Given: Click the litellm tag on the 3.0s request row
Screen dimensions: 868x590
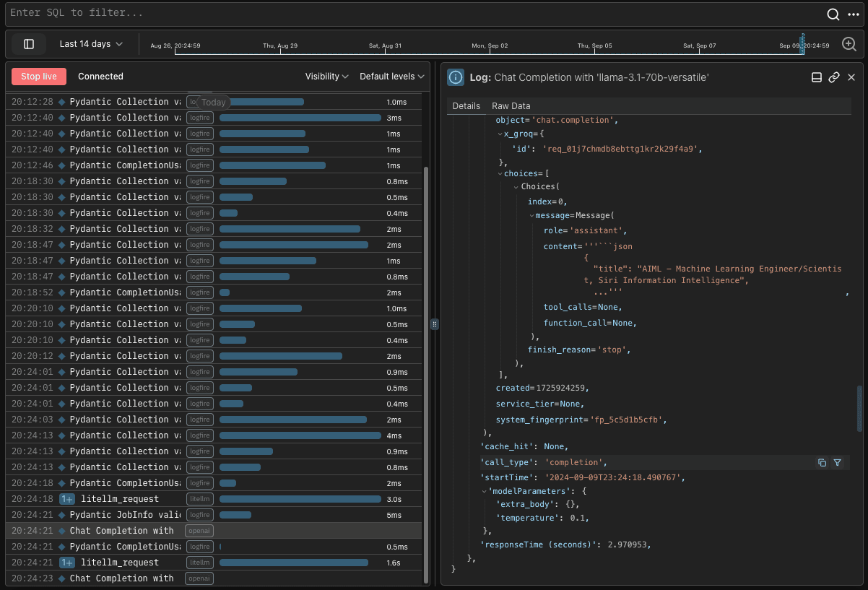Looking at the screenshot, I should (x=199, y=499).
